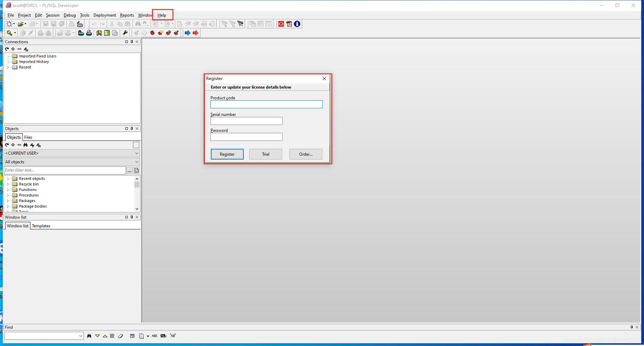Expand the Functions folder
Screen dimensions: 644x346
[x=8, y=190]
